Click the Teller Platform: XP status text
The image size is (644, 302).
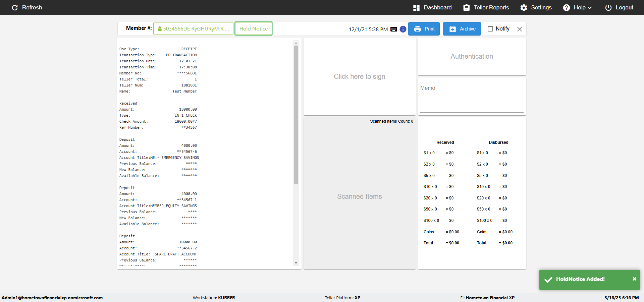[342, 298]
